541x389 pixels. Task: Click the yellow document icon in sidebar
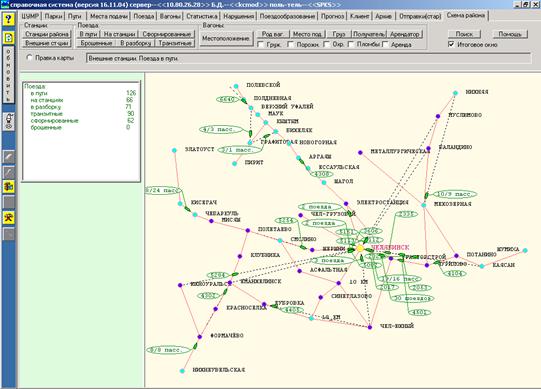point(9,38)
